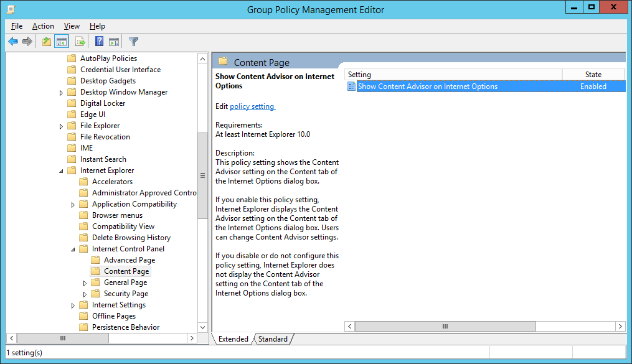Expand the Application Compatibility node

(73, 205)
